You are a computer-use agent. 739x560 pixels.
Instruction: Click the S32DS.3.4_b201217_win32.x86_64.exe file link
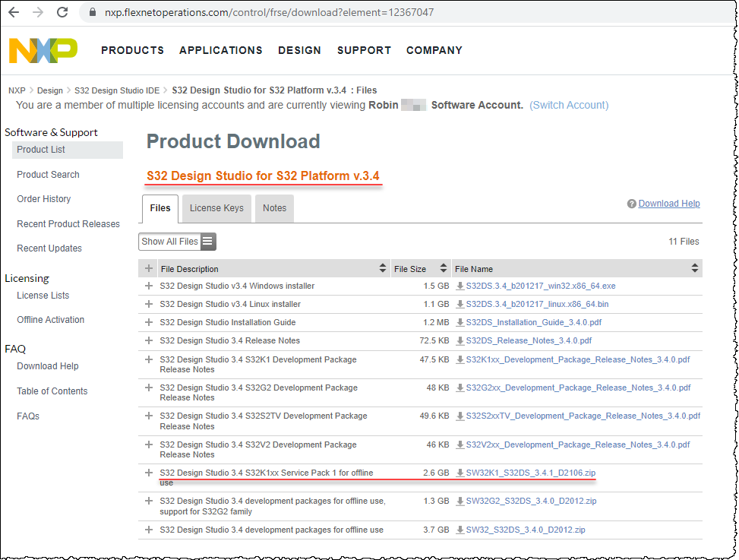coord(541,286)
